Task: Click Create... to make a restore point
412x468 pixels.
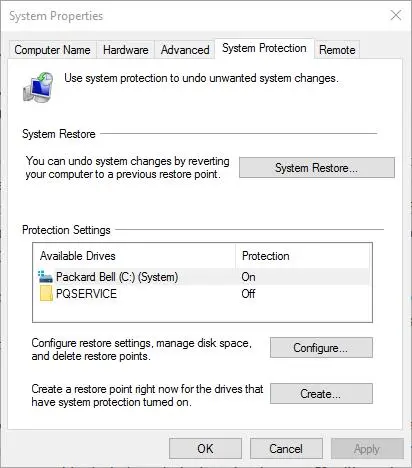Action: (x=321, y=394)
